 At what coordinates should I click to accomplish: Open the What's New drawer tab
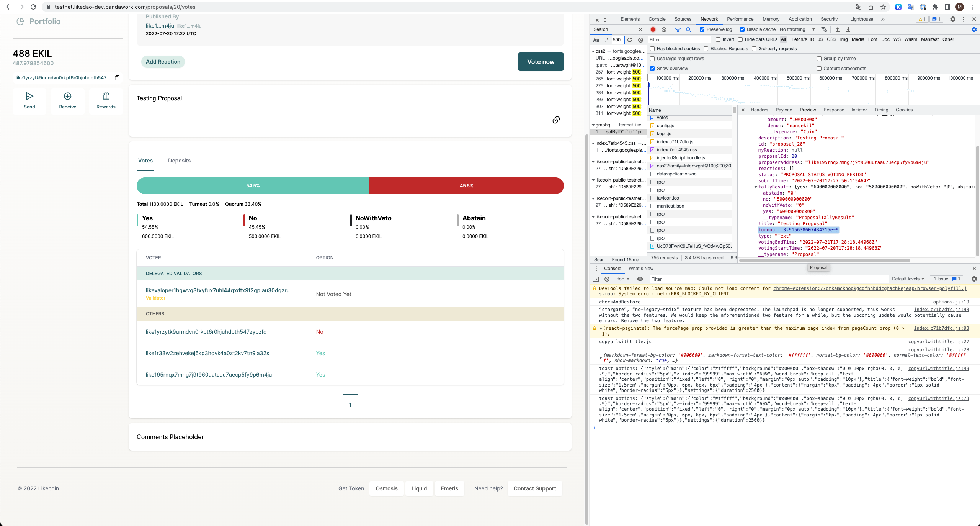pyautogui.click(x=641, y=269)
